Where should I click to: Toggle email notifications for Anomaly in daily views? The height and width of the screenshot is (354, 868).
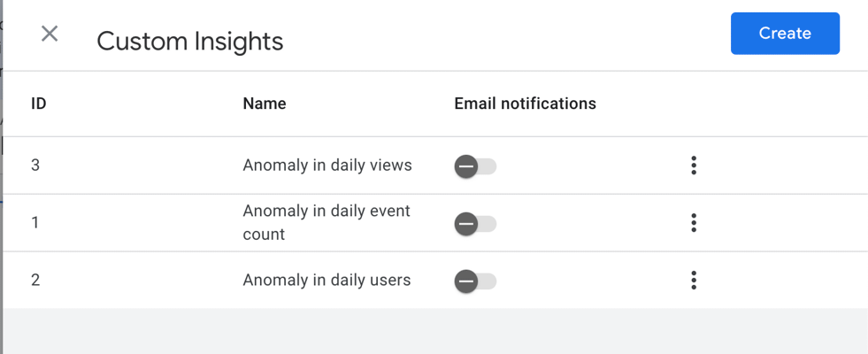[475, 165]
